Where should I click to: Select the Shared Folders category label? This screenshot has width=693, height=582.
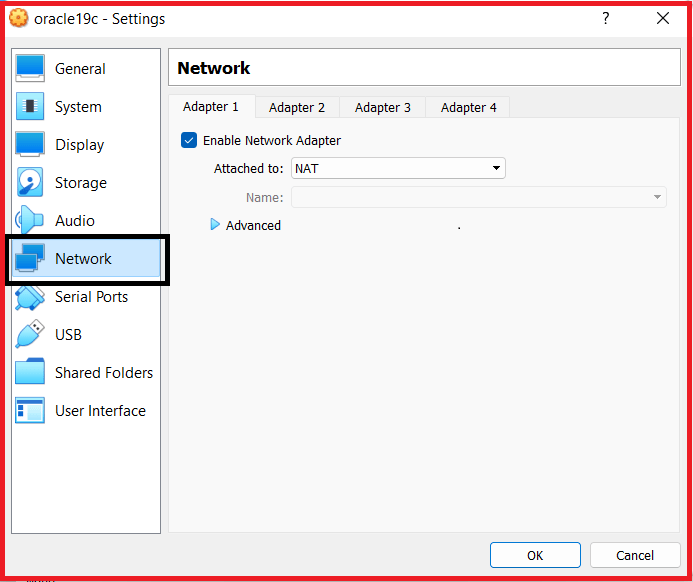coord(104,373)
